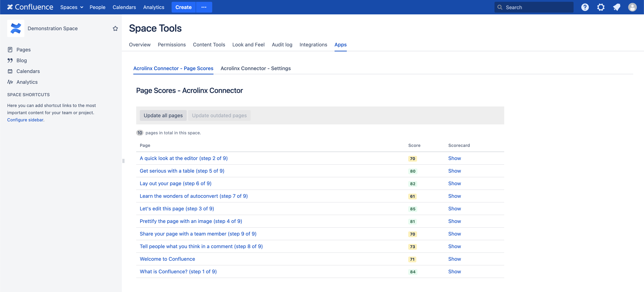Switch to the Look and Feel tab
Viewport: 644px width, 292px height.
pyautogui.click(x=248, y=45)
